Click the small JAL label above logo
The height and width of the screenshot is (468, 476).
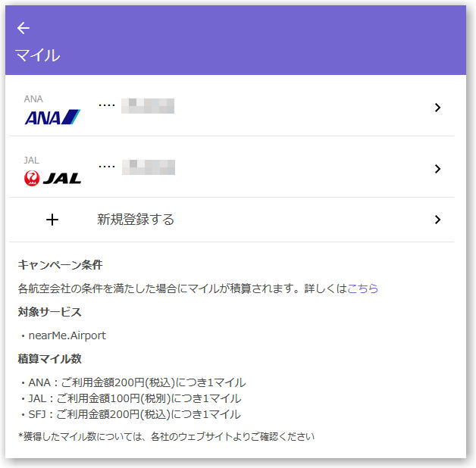click(32, 160)
